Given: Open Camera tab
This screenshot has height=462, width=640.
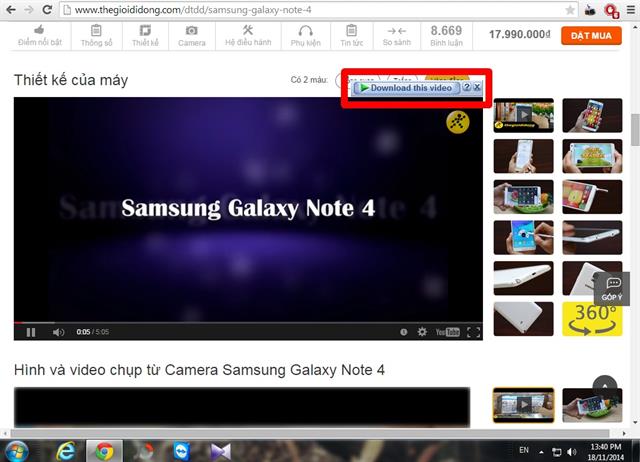Looking at the screenshot, I should click(192, 36).
